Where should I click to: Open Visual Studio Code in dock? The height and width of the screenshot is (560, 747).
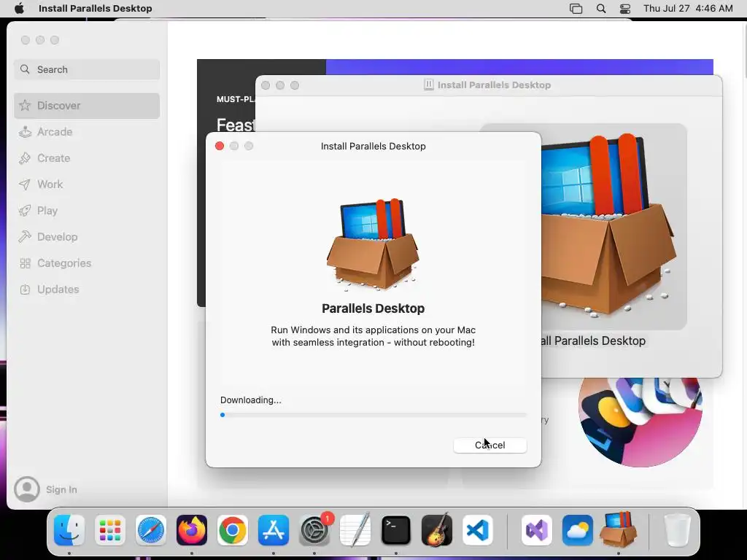click(x=478, y=530)
